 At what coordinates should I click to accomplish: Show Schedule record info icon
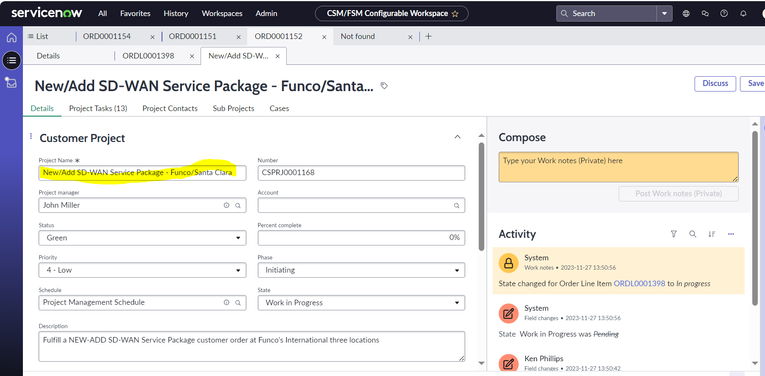coord(226,302)
